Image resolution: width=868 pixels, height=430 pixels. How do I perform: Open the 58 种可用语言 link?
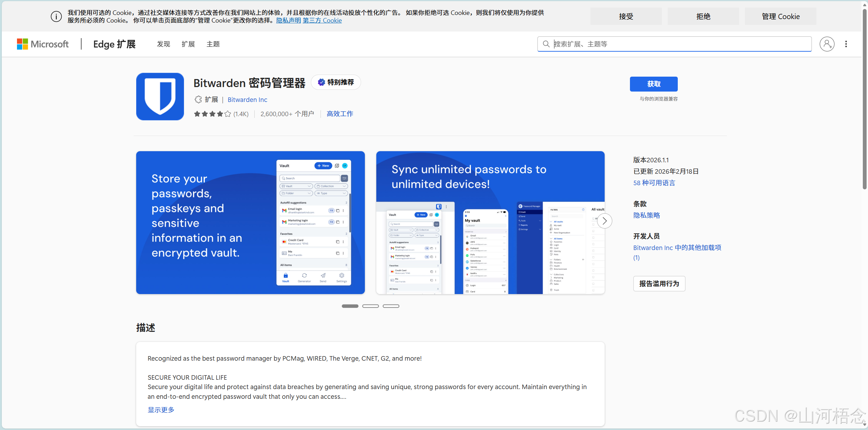click(654, 183)
